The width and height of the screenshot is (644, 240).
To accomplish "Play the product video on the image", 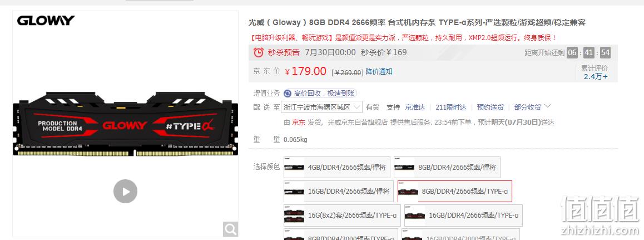I will pyautogui.click(x=125, y=192).
